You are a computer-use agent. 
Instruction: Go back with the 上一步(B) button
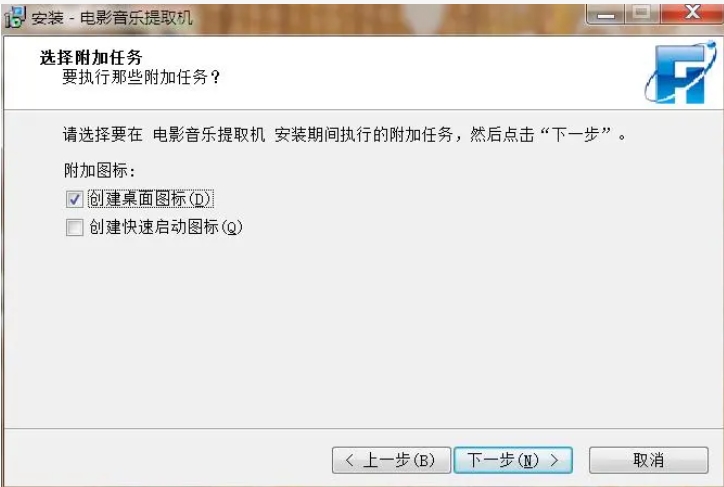pos(391,460)
